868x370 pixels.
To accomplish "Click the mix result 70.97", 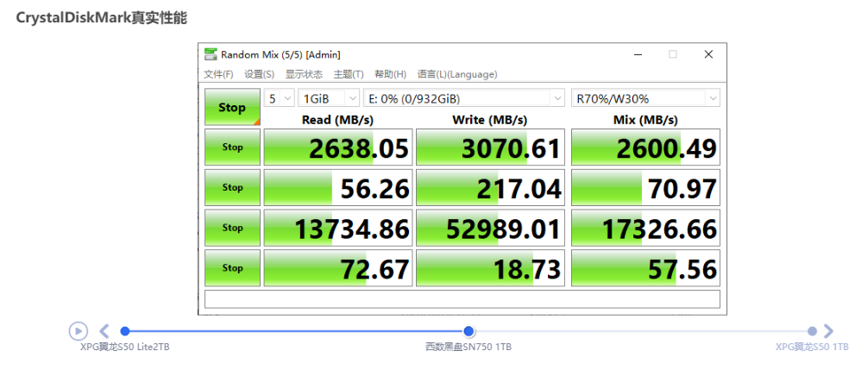I will click(645, 187).
